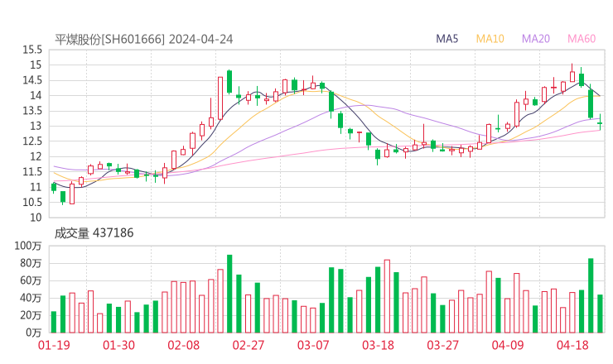Click the 12.5 price axis label
Screen dimensions: 613x364
pos(32,141)
